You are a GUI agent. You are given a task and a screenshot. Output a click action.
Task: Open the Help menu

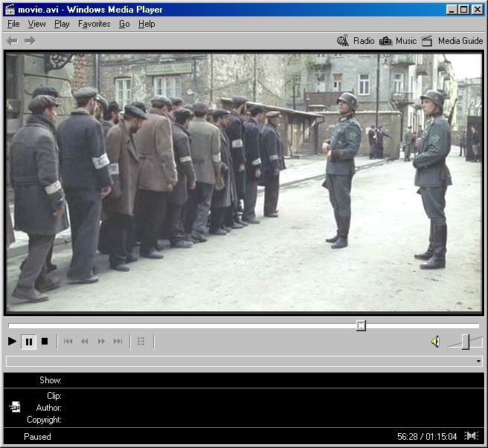pos(147,24)
